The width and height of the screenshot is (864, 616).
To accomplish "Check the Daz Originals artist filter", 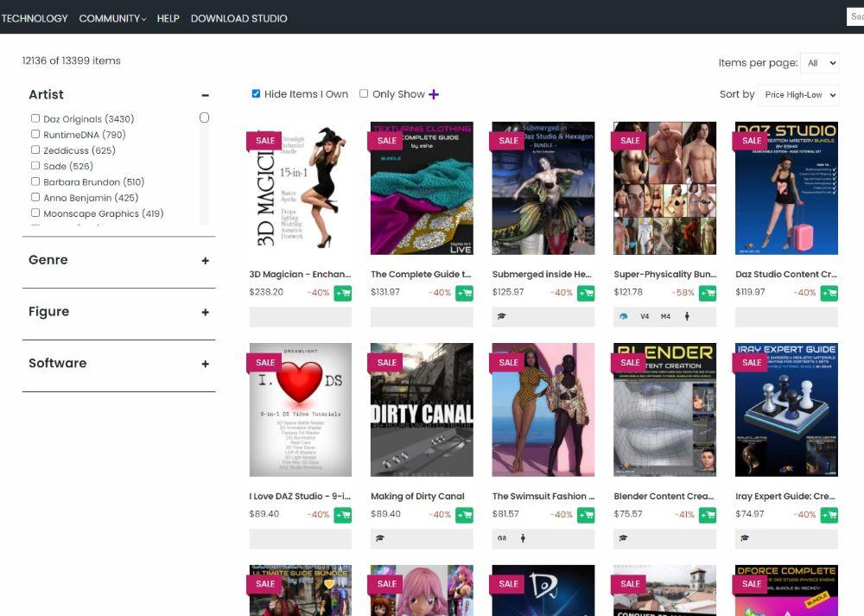I will pyautogui.click(x=35, y=118).
